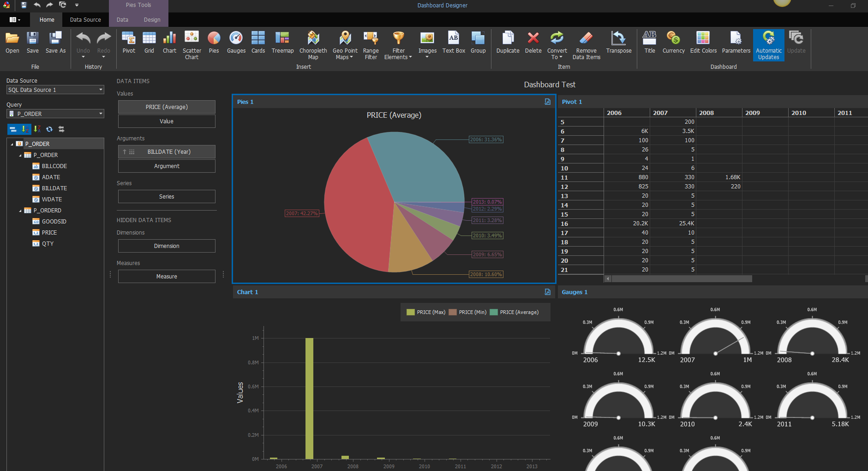Insert a Text Box item

pyautogui.click(x=454, y=42)
